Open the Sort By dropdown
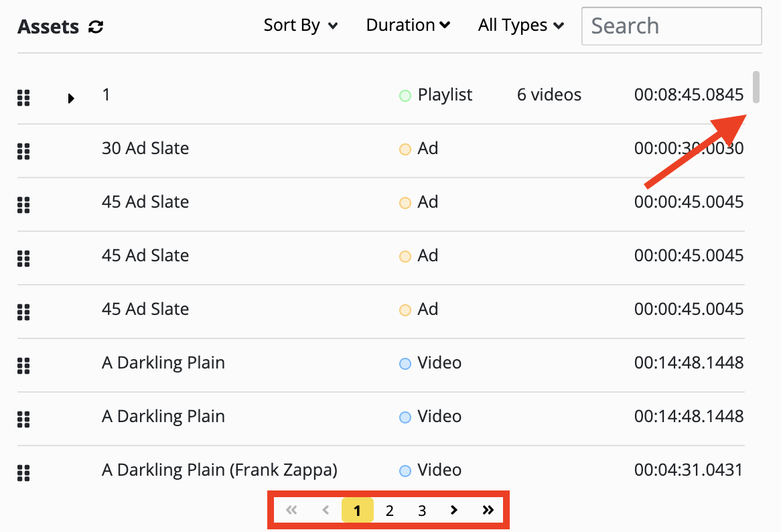Viewport: 781px width, 532px height. pyautogui.click(x=301, y=25)
